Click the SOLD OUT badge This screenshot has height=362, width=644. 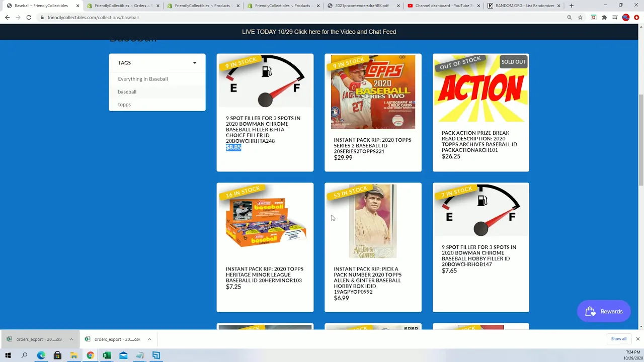(x=513, y=62)
